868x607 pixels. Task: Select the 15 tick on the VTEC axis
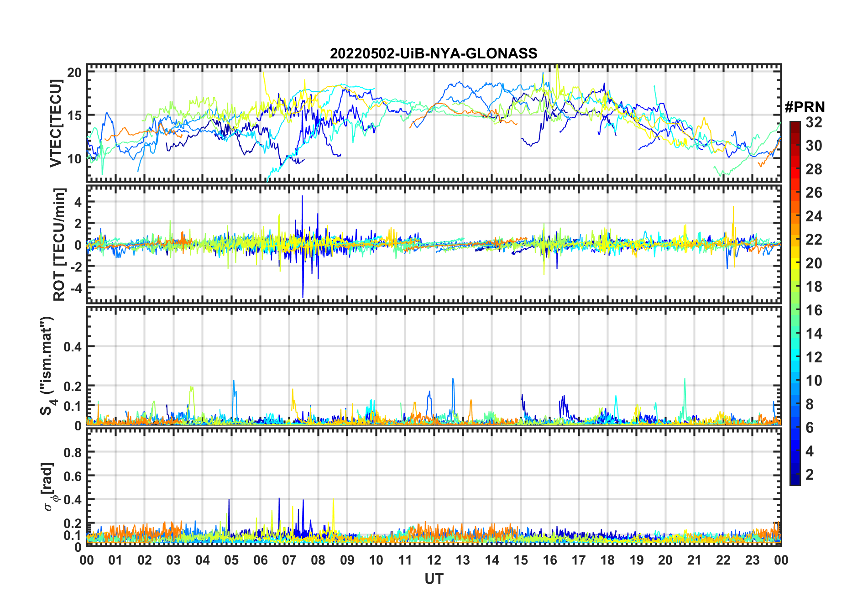click(x=74, y=115)
